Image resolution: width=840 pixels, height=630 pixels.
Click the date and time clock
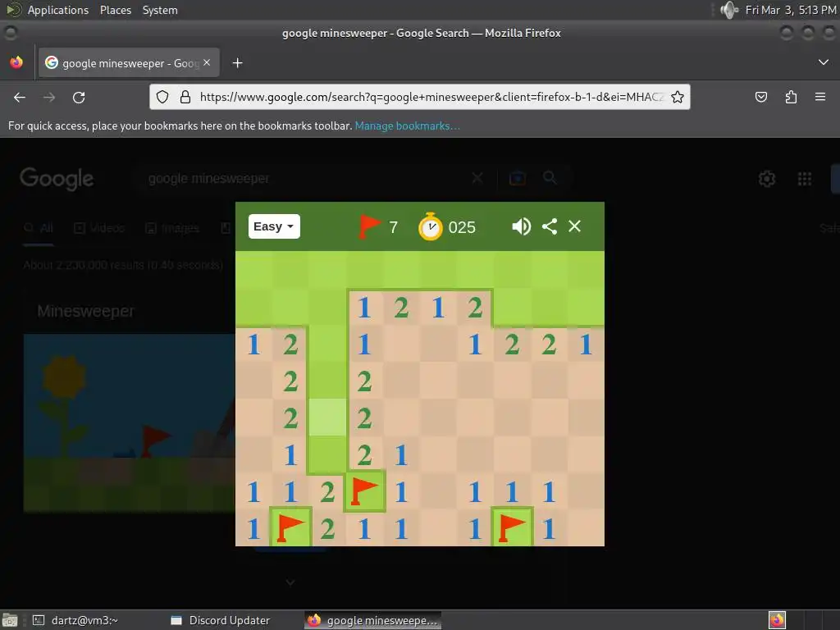[791, 10]
